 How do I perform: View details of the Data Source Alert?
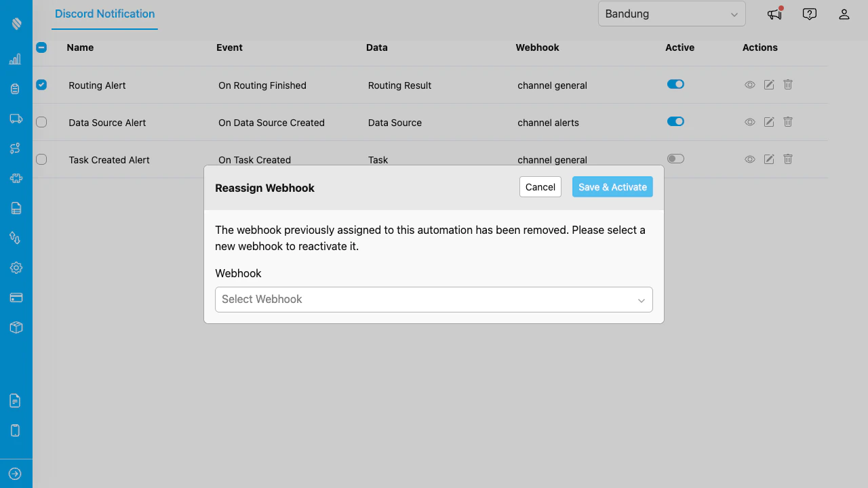[x=749, y=122]
